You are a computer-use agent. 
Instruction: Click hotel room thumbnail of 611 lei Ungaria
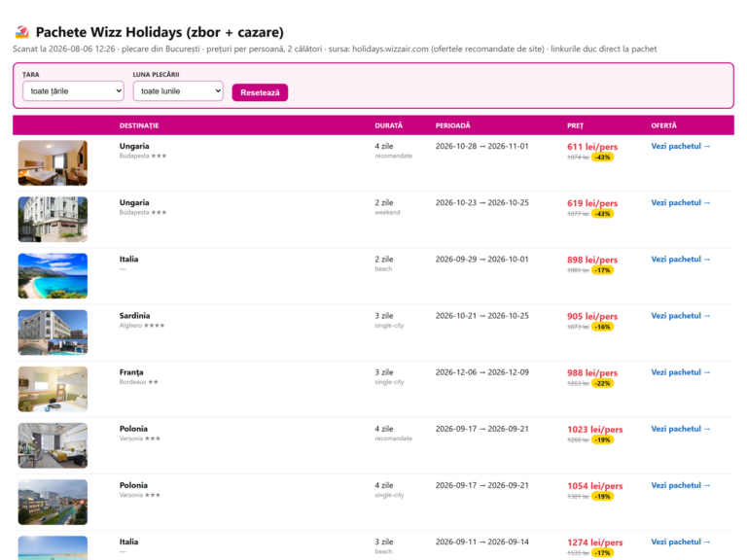pyautogui.click(x=53, y=163)
